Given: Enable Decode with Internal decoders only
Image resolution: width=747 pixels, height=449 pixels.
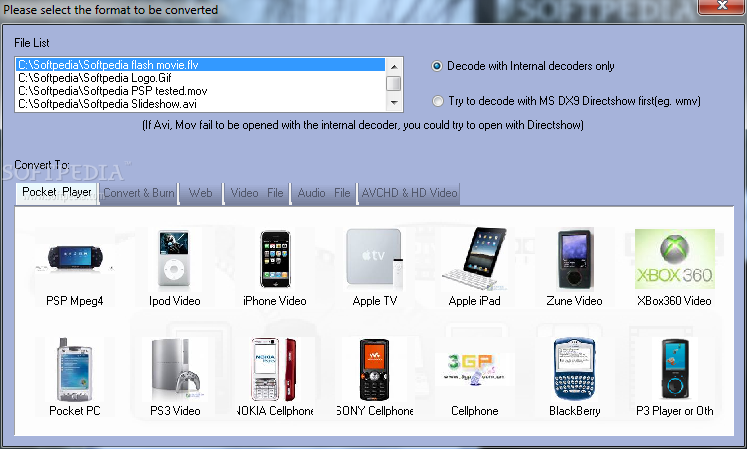Looking at the screenshot, I should point(437,67).
